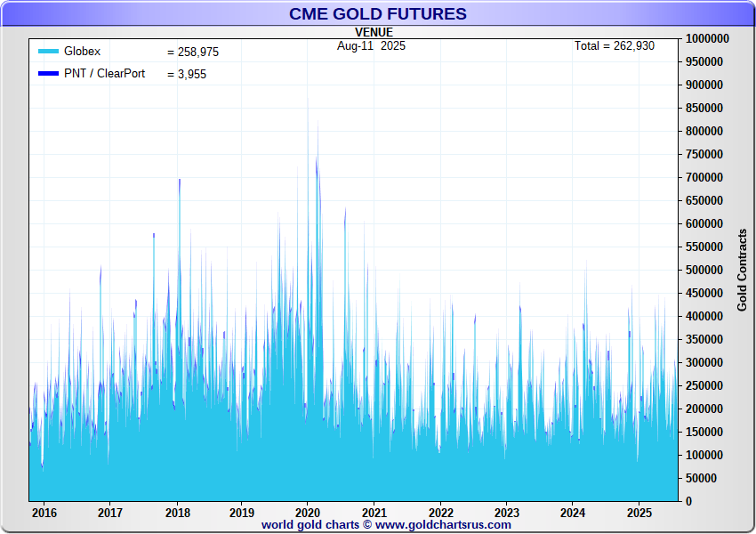The height and width of the screenshot is (534, 756).
Task: Click the 250000 y-axis label
Action: coord(704,386)
